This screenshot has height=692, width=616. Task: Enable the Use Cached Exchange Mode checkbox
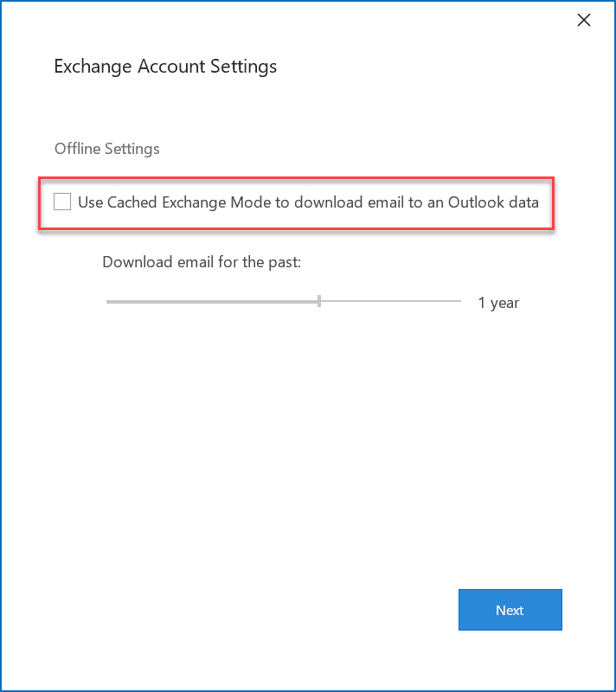pos(62,202)
